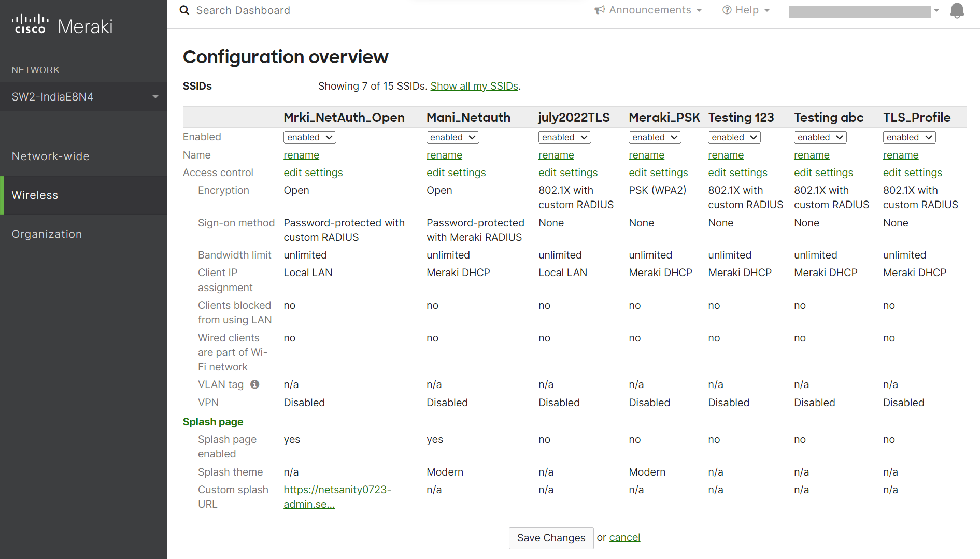This screenshot has height=559, width=980.
Task: Open enabled dropdown for Testing abc
Action: click(820, 137)
